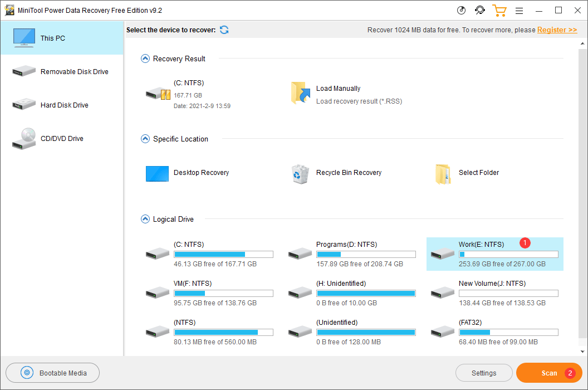Select the Programs(D: NTFS) drive
This screenshot has width=588, height=390.
(x=352, y=254)
